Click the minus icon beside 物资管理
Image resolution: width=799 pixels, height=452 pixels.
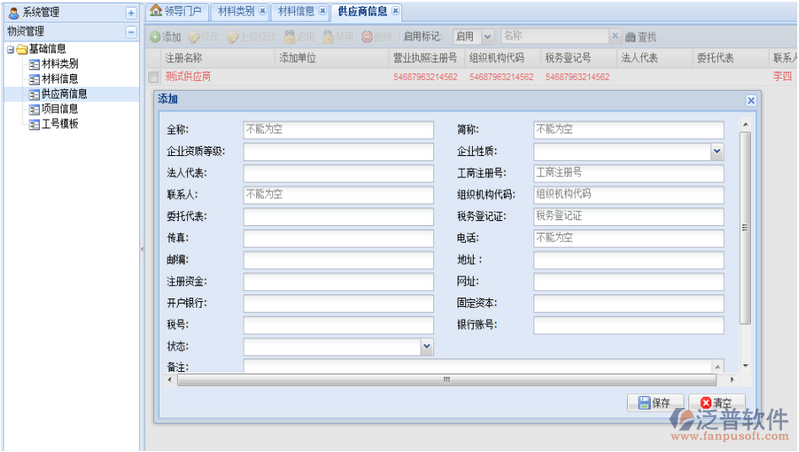[x=131, y=32]
